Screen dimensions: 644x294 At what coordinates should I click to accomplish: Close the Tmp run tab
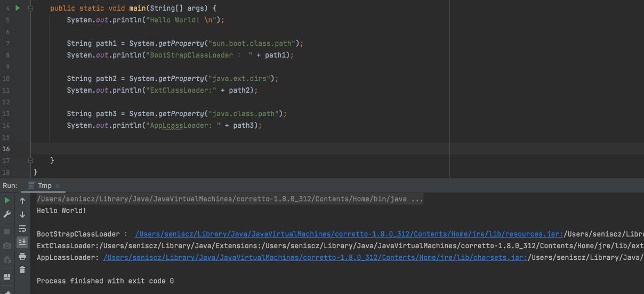coord(57,185)
